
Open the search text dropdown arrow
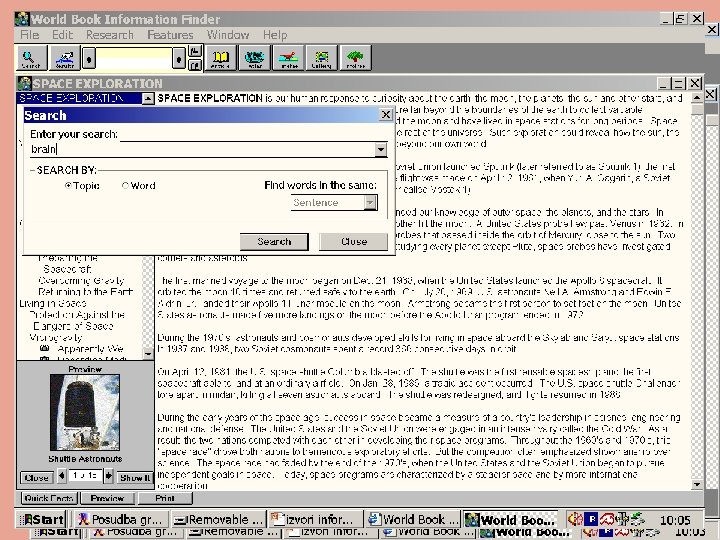tap(381, 149)
